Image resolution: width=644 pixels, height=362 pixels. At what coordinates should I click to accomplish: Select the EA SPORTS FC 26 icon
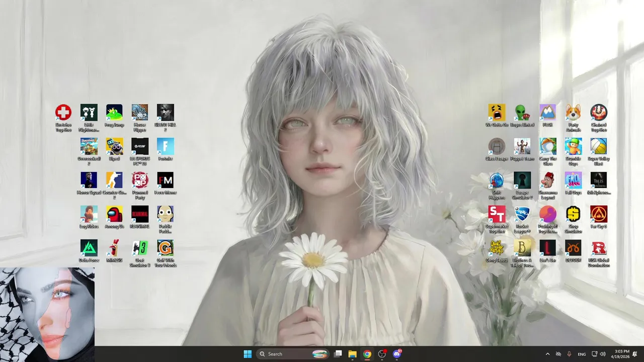click(140, 146)
